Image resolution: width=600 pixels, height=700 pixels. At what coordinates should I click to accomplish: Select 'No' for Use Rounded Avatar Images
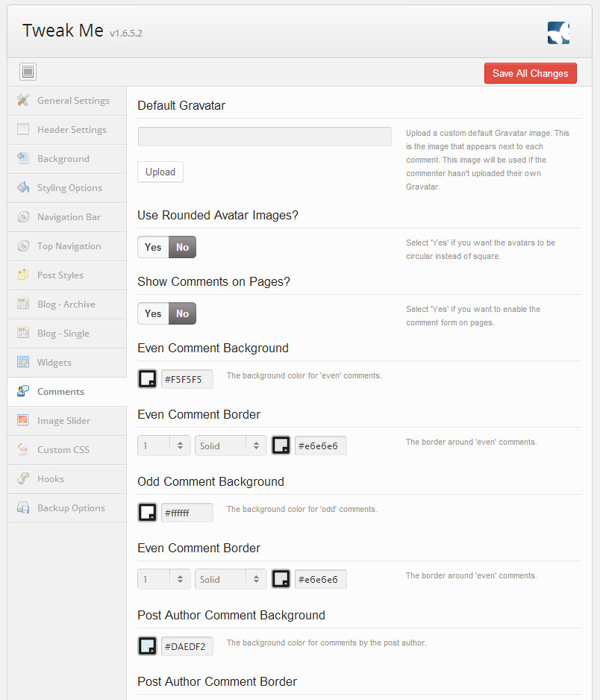click(x=182, y=247)
